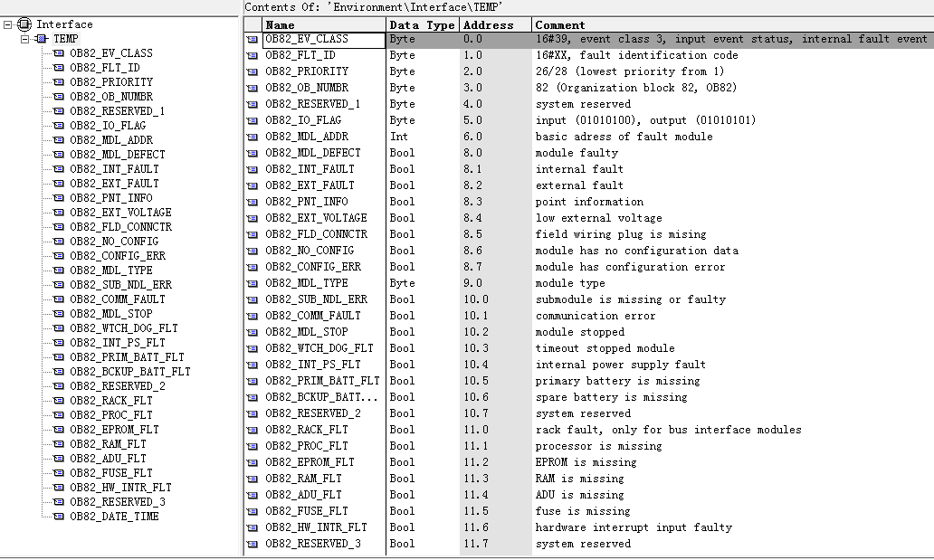Select OB82_HW_INTR_FLT in the tree

(x=120, y=488)
